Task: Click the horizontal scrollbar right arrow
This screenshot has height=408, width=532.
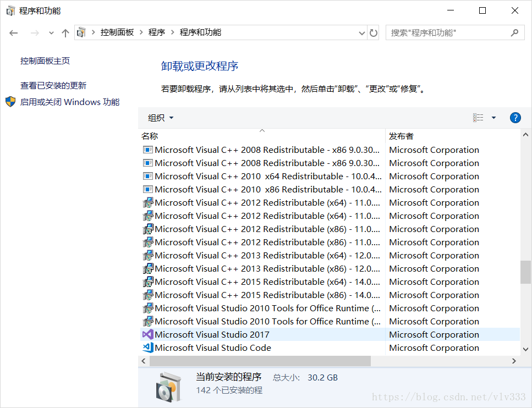Action: (x=514, y=361)
